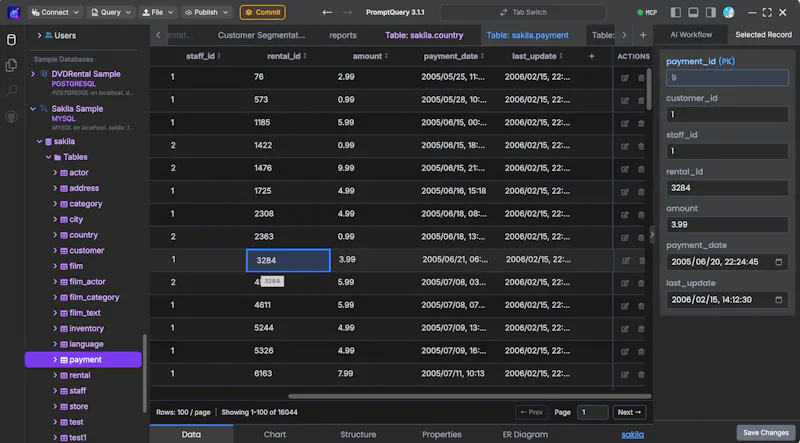Open the database explorer sidebar icon
Viewport: 800px width, 443px height.
click(11, 40)
